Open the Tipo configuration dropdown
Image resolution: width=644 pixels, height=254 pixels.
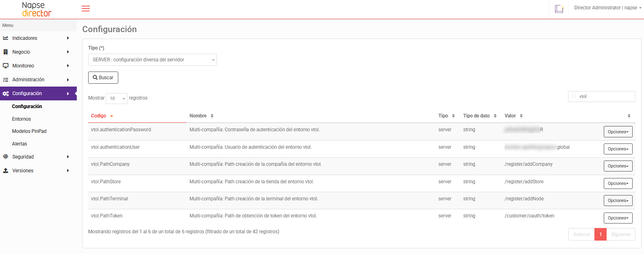tap(152, 60)
